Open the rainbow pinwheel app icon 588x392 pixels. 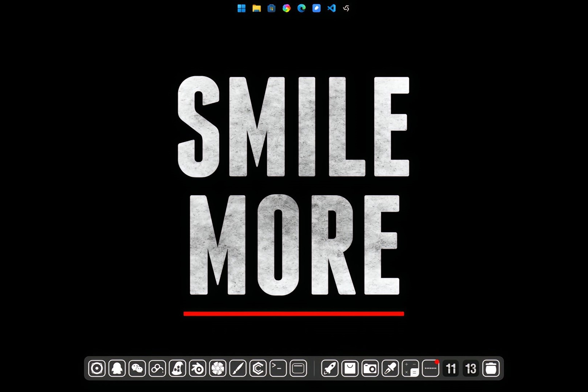point(286,8)
